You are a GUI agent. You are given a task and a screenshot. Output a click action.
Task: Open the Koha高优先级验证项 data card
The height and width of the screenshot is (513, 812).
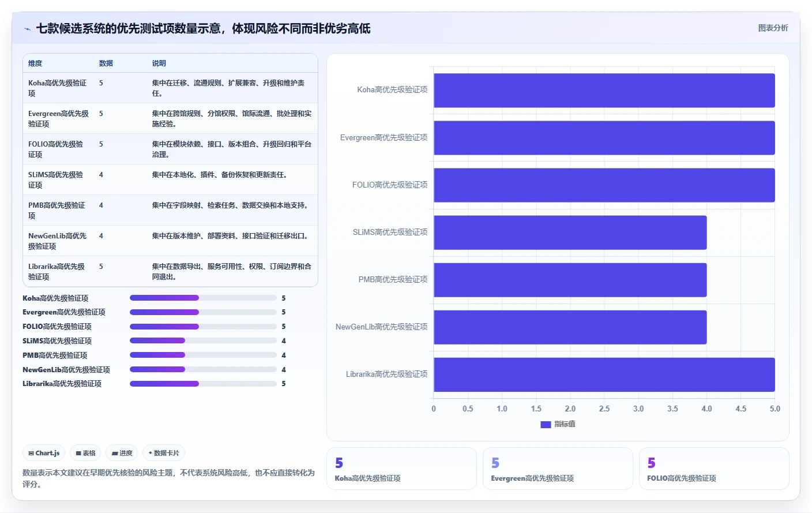click(x=401, y=469)
